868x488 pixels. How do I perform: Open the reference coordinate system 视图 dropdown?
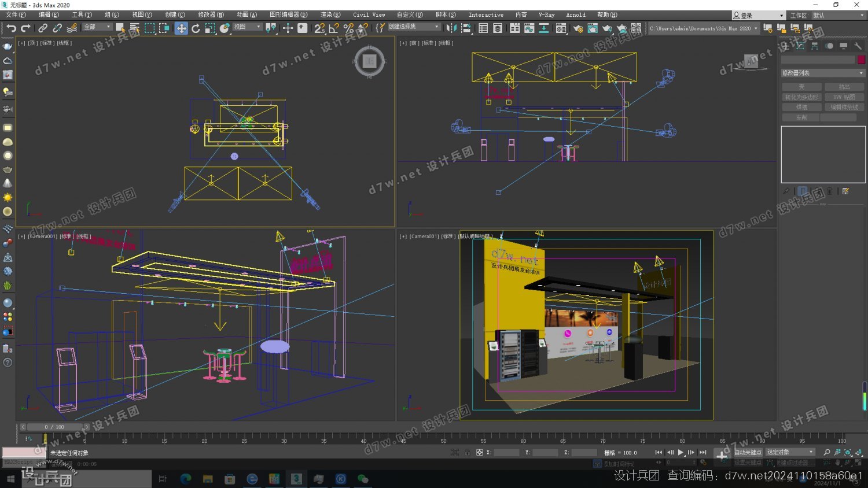[x=247, y=27]
